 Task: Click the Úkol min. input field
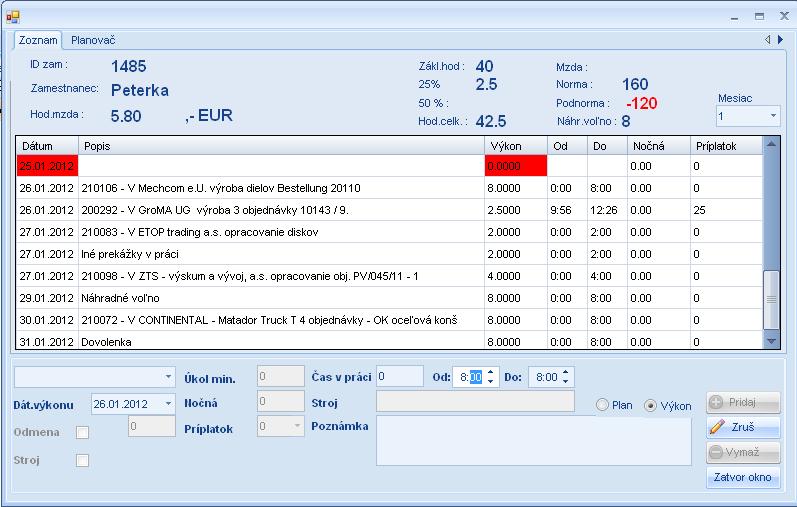[x=281, y=376]
